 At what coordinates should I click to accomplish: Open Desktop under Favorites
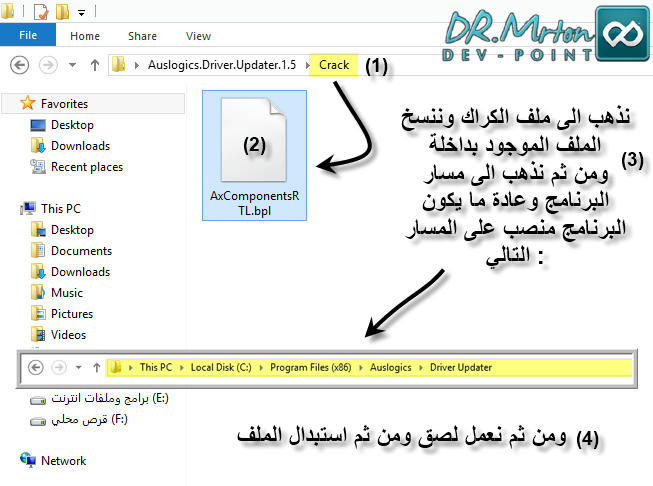coord(72,125)
